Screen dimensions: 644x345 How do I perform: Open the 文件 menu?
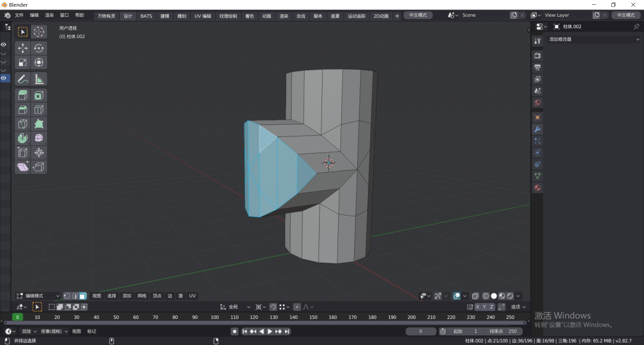pos(19,15)
